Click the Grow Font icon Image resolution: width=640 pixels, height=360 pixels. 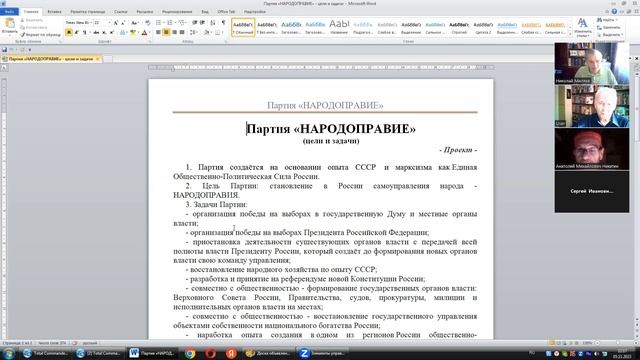(116, 22)
